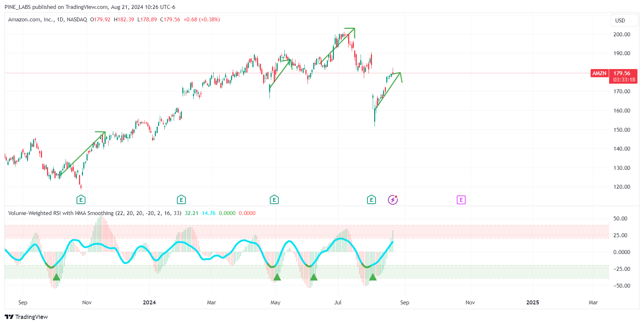Click the green signal triangle in early June

[x=314, y=277]
